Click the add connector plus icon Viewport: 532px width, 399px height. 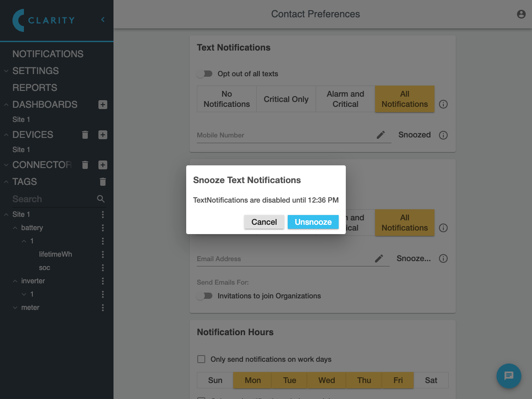[102, 165]
